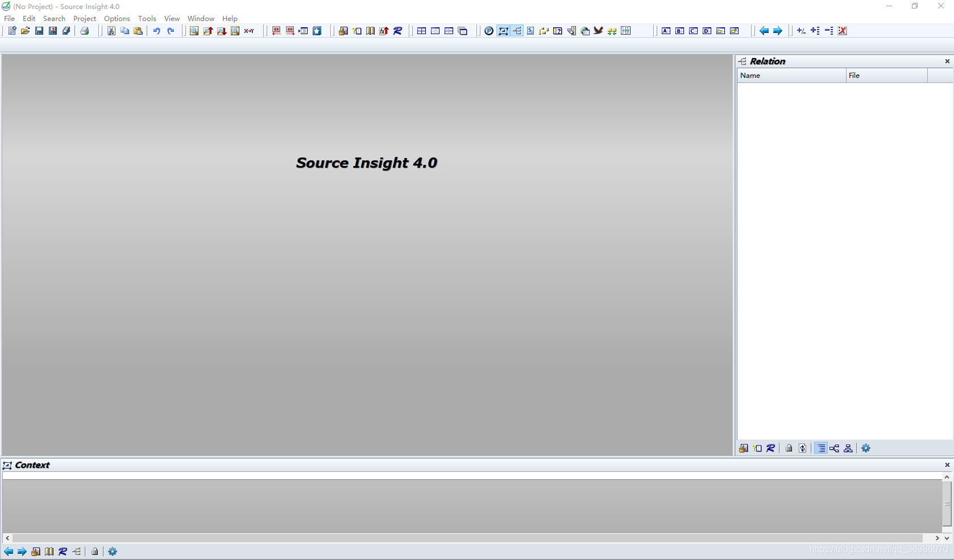Open the Search menu
This screenshot has height=560, width=954.
coord(54,18)
